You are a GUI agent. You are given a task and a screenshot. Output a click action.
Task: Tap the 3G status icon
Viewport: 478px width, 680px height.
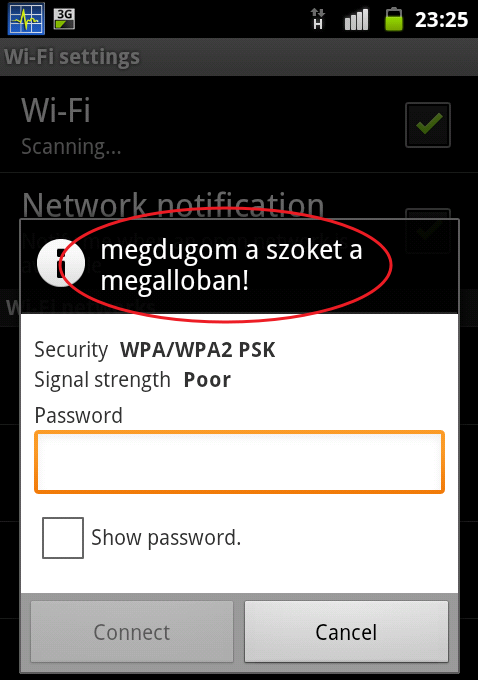click(x=64, y=19)
